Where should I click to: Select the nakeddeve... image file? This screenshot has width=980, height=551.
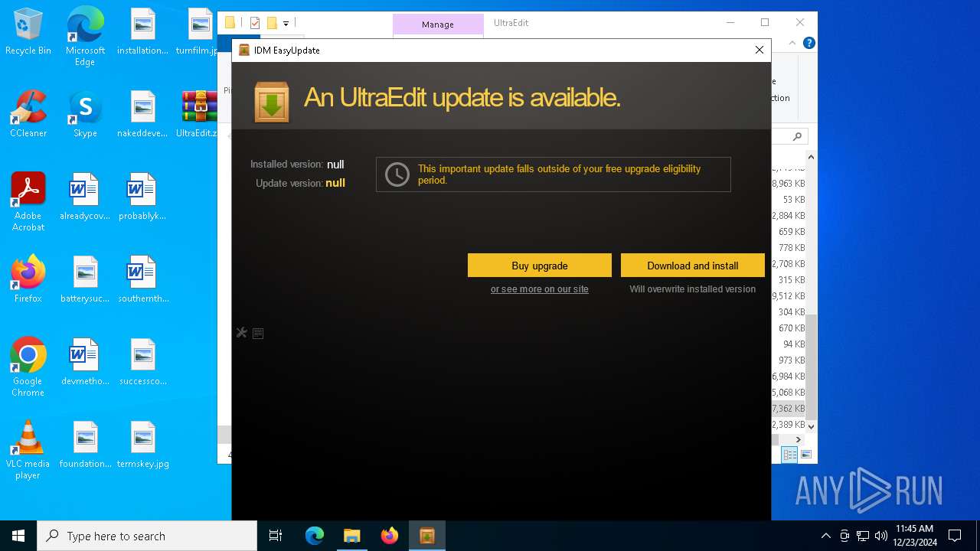coord(142,113)
